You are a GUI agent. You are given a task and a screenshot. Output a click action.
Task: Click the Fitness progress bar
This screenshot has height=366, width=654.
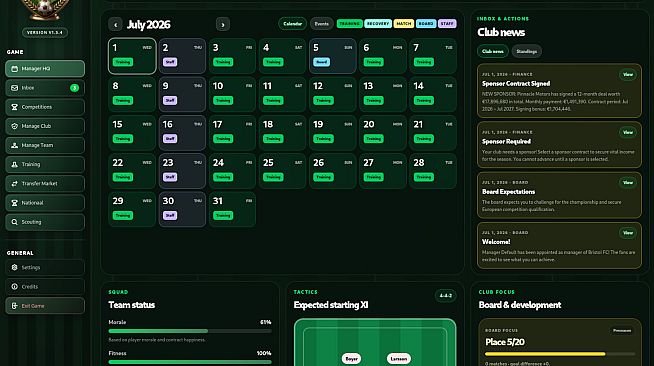(x=190, y=362)
